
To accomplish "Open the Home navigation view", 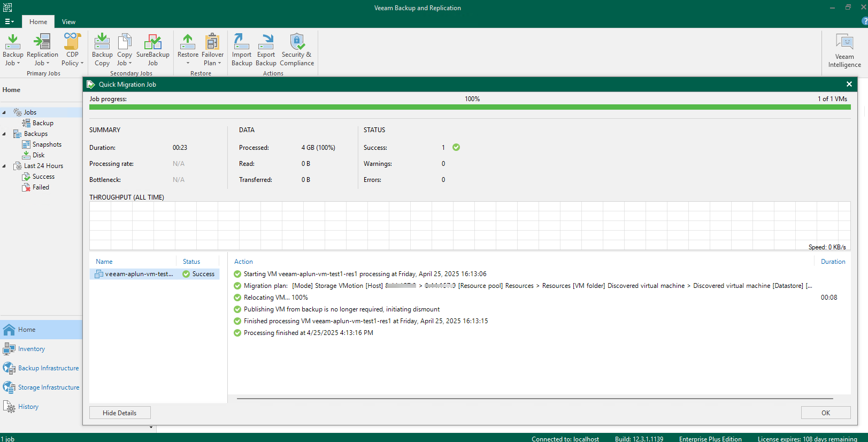I will click(x=41, y=330).
